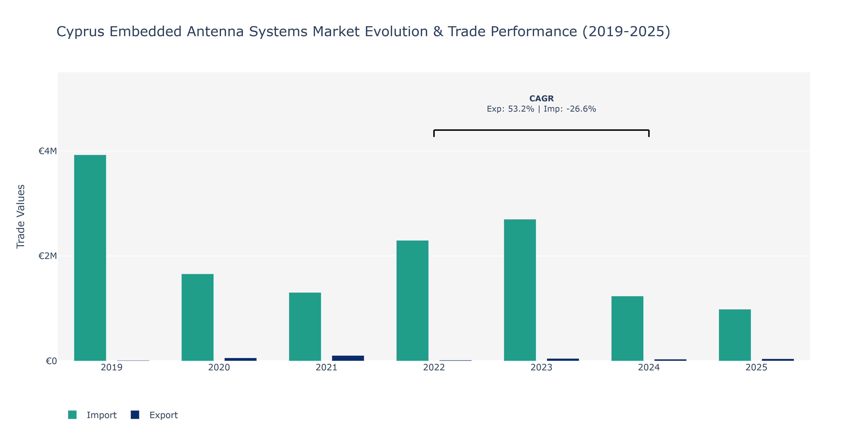Click the 'Exp: 53.2% | Imp: -26.6%' text
Viewport: 868px width, 434px height.
tap(541, 109)
